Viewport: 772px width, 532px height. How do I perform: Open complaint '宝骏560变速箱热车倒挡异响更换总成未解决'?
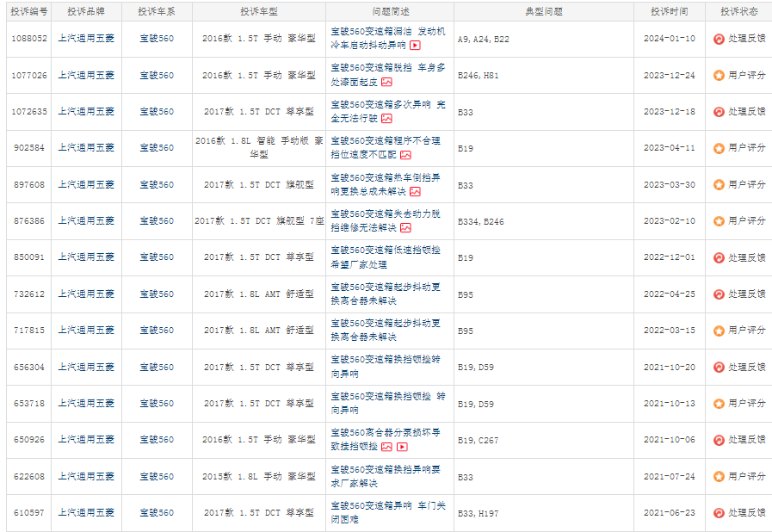[x=386, y=184]
